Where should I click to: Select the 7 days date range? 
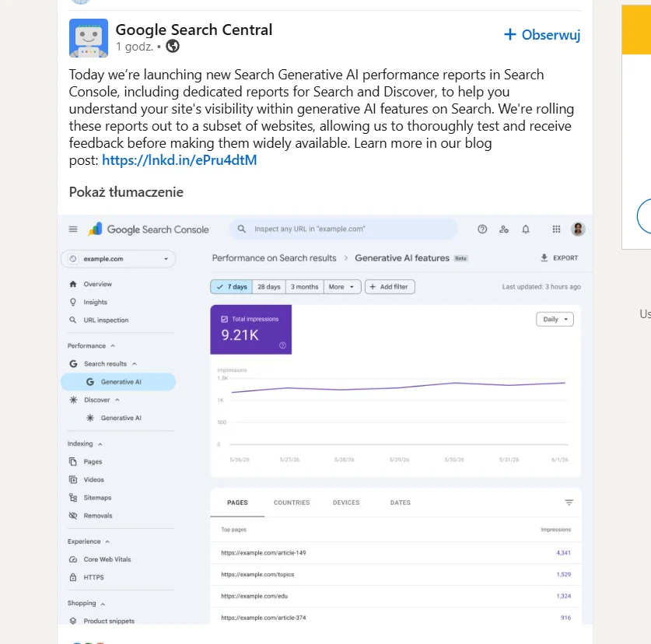tap(232, 286)
